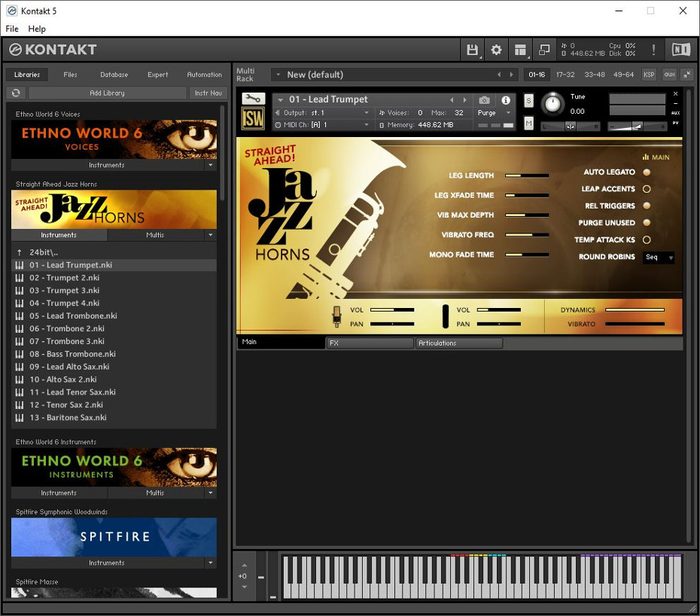The height and width of the screenshot is (616, 700).
Task: Expand Ethno World 6 Instruments options arrow
Action: [x=211, y=493]
